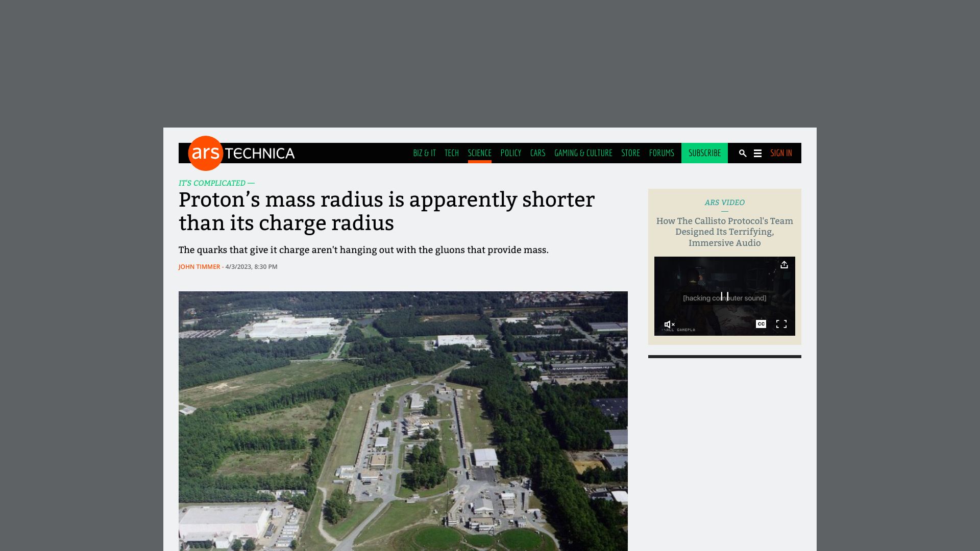Click the Ars Technica logo
The width and height of the screenshot is (980, 551).
(x=241, y=153)
